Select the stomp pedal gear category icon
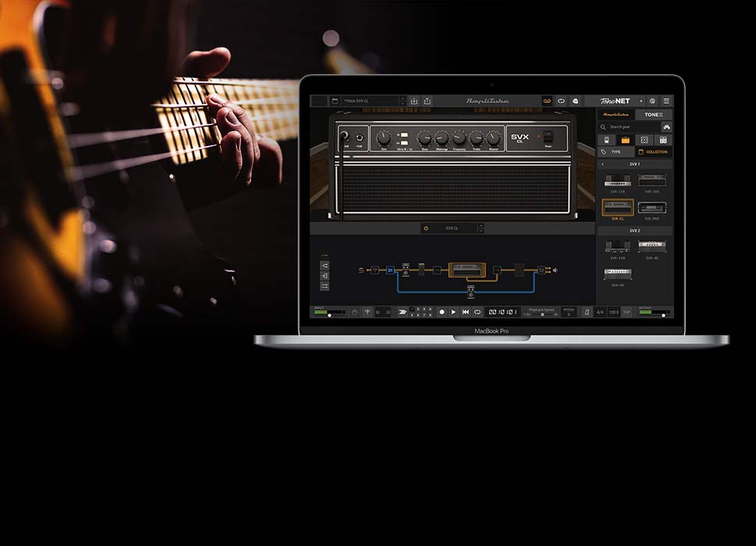This screenshot has height=546, width=756. (606, 140)
